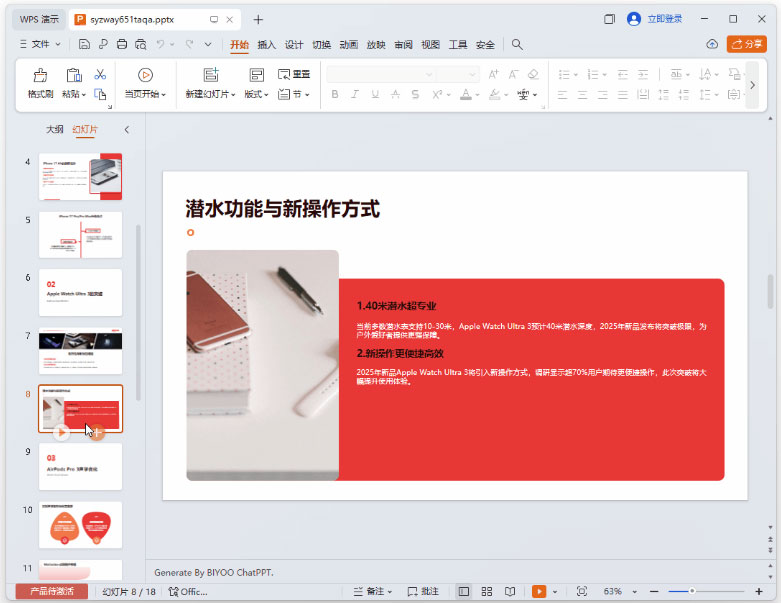781x604 pixels.
Task: Click the zoom in plus button
Action: tap(759, 592)
